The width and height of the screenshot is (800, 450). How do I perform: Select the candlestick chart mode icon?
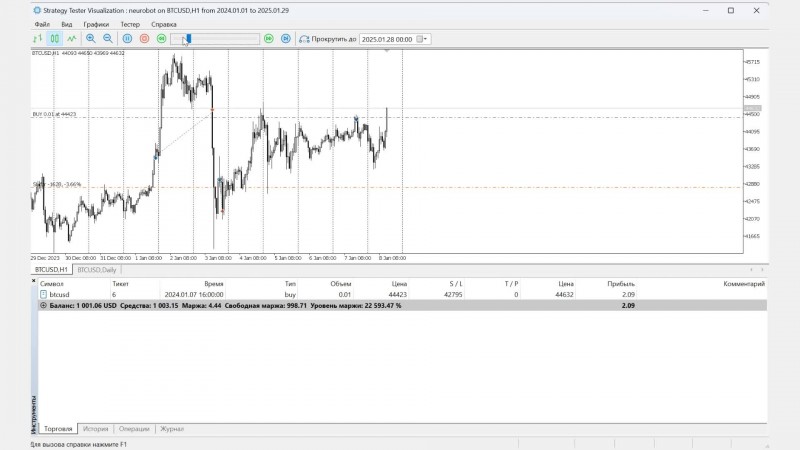[55, 39]
